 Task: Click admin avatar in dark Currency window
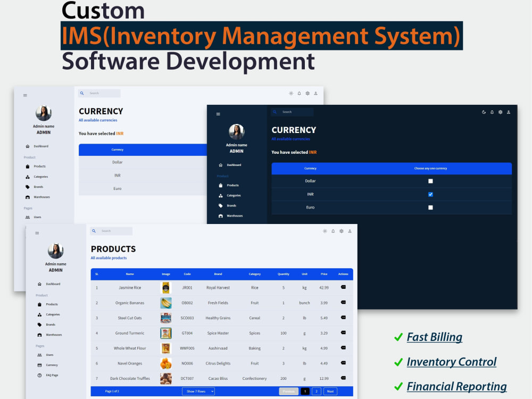point(237,131)
